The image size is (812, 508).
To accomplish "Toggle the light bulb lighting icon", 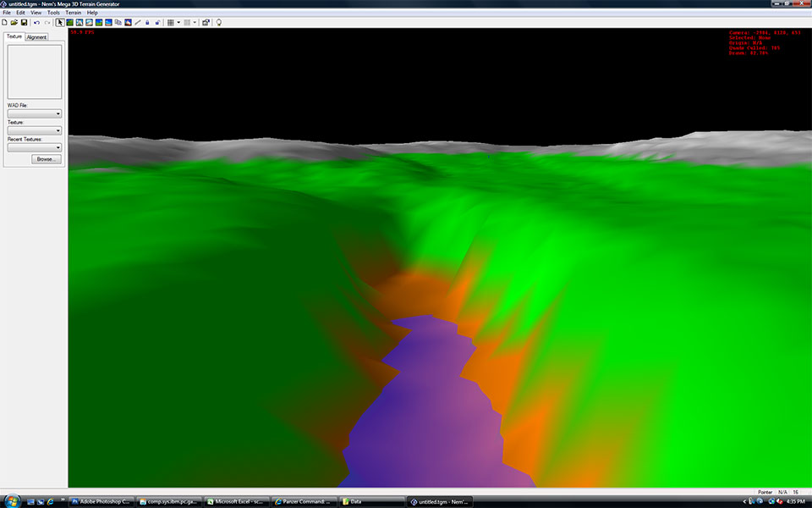I will click(x=218, y=22).
